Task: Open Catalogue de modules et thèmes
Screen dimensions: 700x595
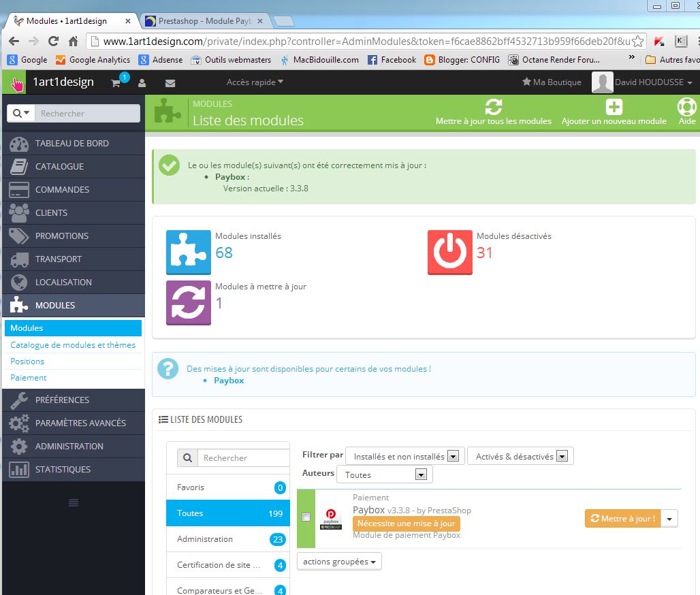Action: pyautogui.click(x=73, y=345)
